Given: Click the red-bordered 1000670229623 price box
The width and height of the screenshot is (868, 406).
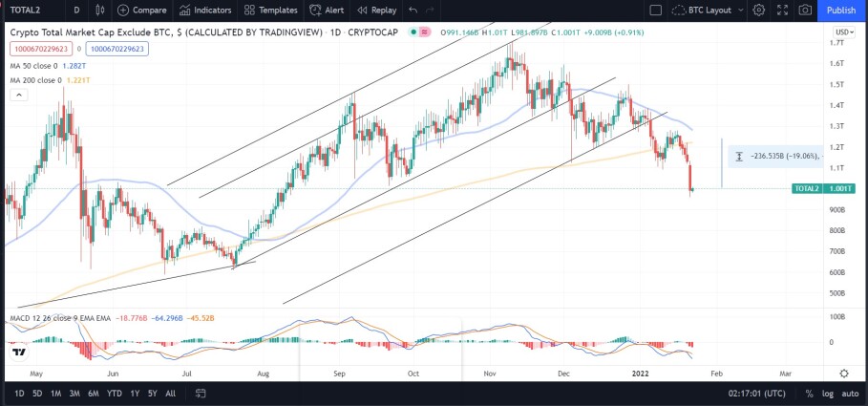Looking at the screenshot, I should tap(41, 50).
